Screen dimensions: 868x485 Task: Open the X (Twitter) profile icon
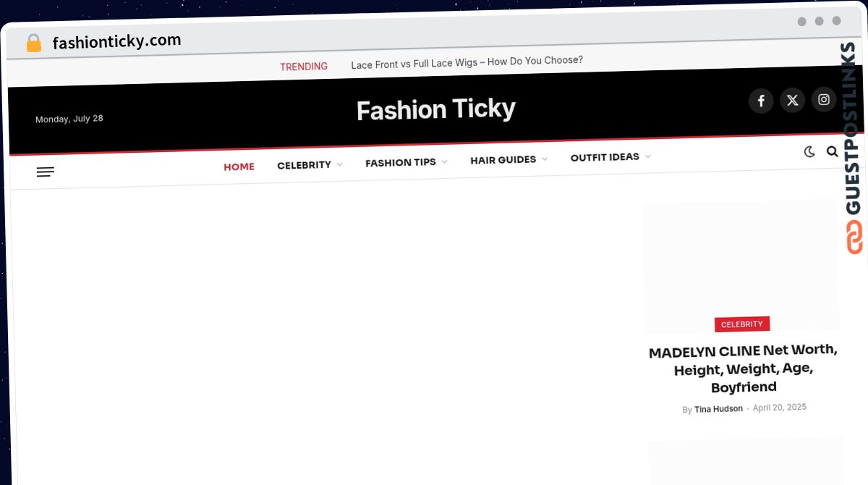pyautogui.click(x=793, y=101)
